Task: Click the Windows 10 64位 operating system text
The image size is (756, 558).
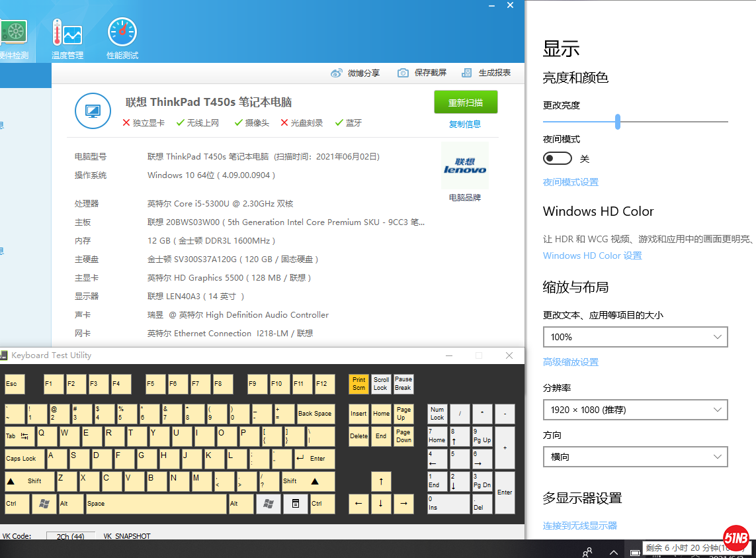Action: pyautogui.click(x=211, y=175)
